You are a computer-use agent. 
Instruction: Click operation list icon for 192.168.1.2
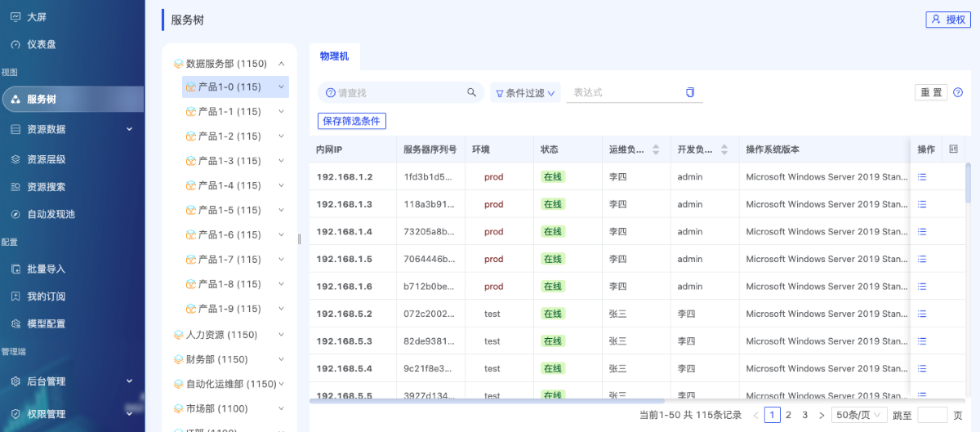tap(922, 177)
